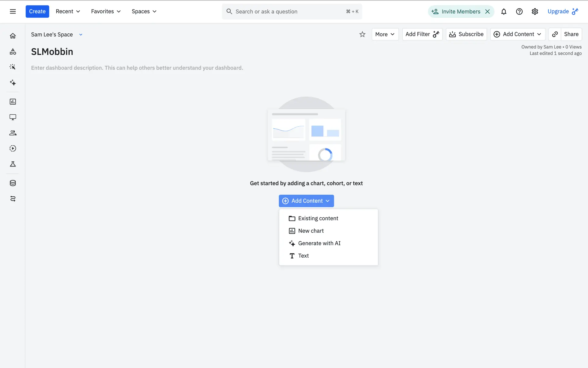The image size is (588, 368).
Task: Go to Home in the sidebar
Action: click(x=13, y=36)
